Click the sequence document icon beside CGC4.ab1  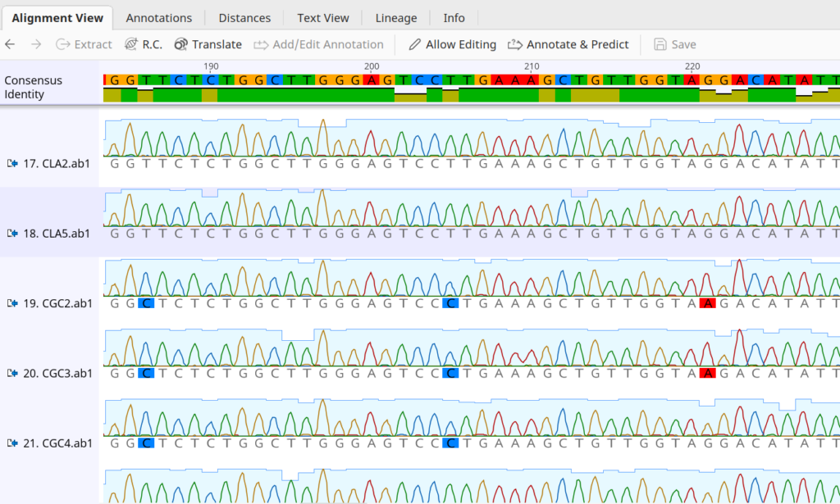coord(11,443)
